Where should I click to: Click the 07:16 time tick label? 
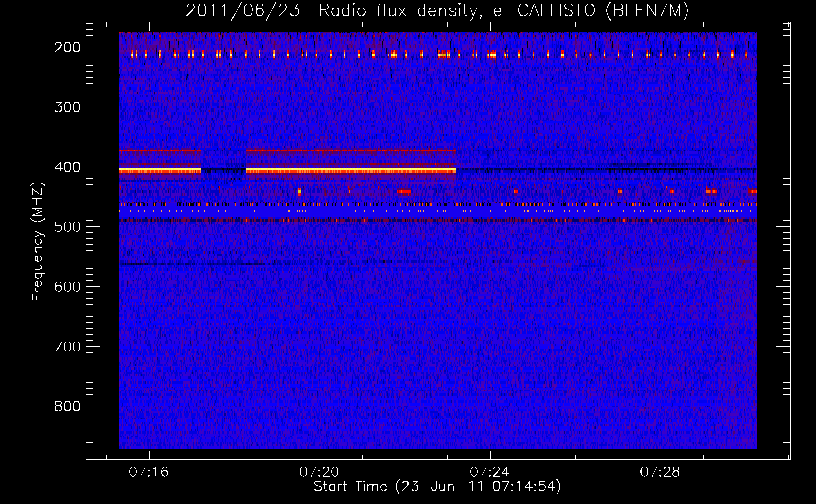tap(149, 472)
